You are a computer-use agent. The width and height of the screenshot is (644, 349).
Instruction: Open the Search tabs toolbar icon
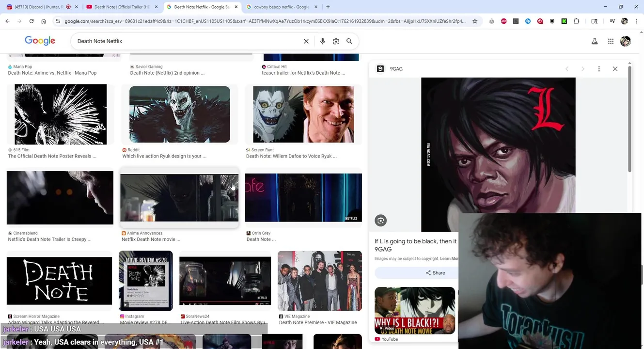[595, 21]
